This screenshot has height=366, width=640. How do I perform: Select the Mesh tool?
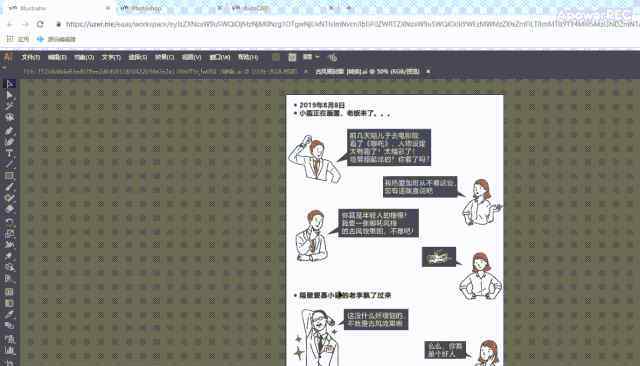coord(10,292)
